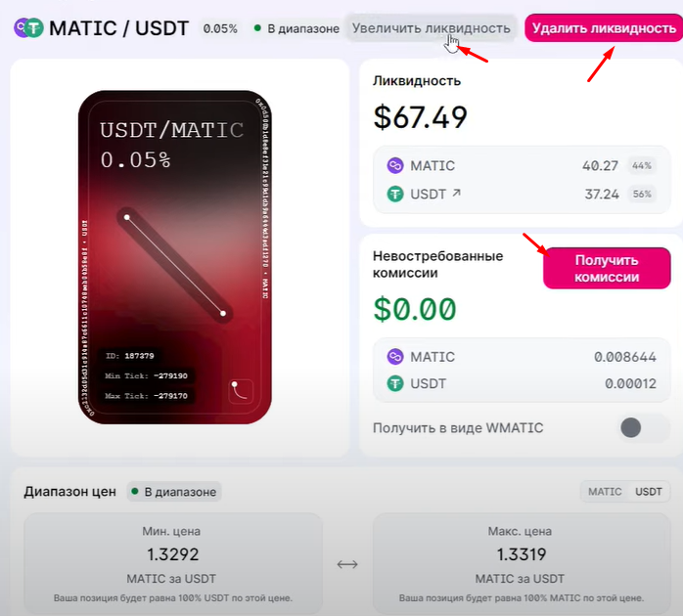Click the MATIC icon in Liquidity panel
The height and width of the screenshot is (616, 683).
[395, 165]
